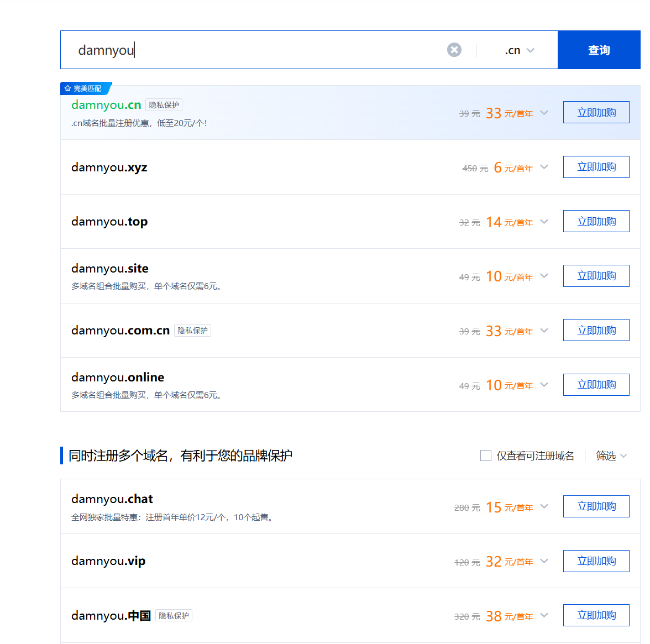Expand price options for damnyou.chat
The height and width of the screenshot is (644, 650).
coord(544,506)
